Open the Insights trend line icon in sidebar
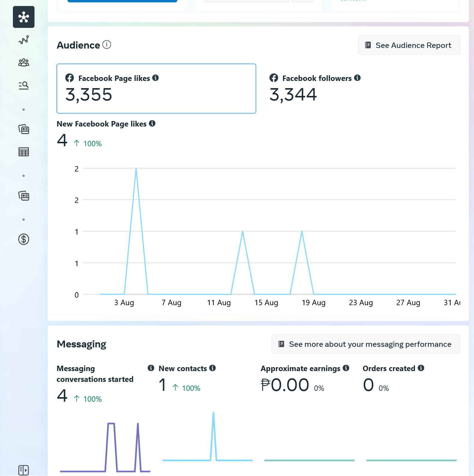Viewport: 474px width, 476px height. coord(24,40)
